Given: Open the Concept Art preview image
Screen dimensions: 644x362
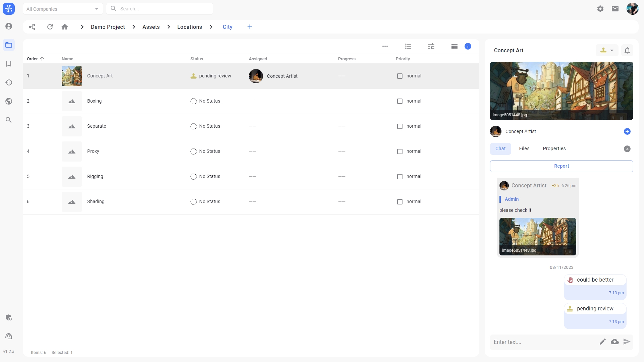Looking at the screenshot, I should 561,91.
